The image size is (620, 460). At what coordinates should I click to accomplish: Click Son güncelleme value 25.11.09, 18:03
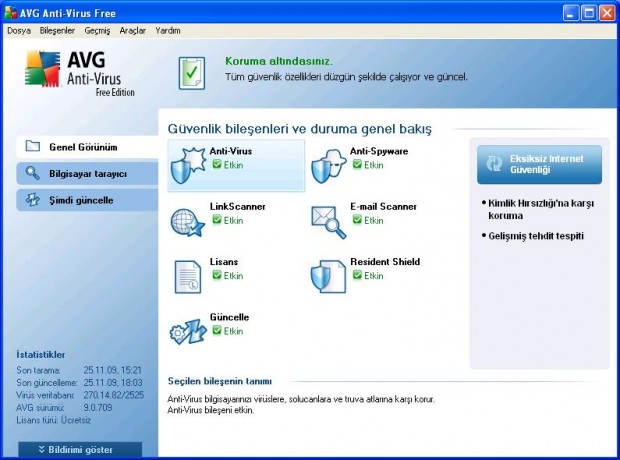(113, 382)
